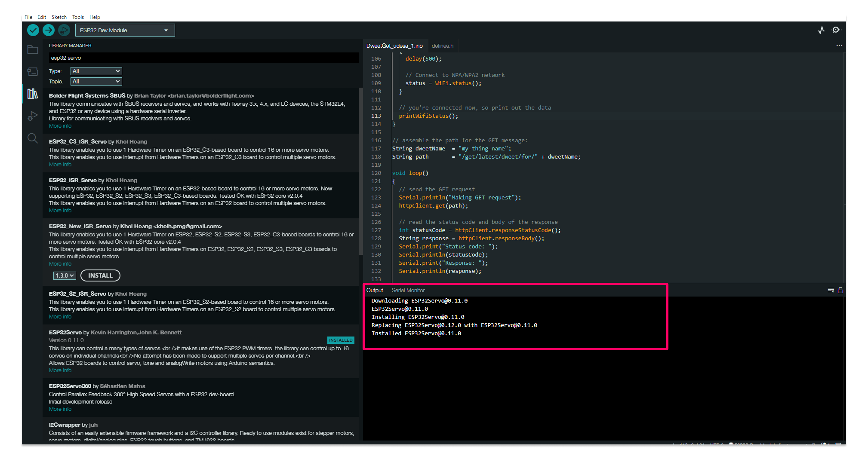Open the Debug sidebar panel icon
868x459 pixels.
pyautogui.click(x=33, y=116)
